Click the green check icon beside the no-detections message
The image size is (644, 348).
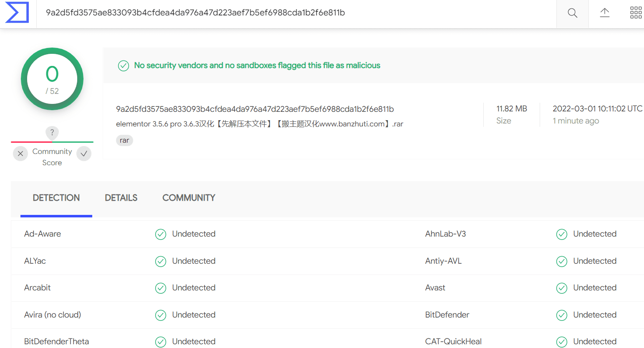coord(124,66)
